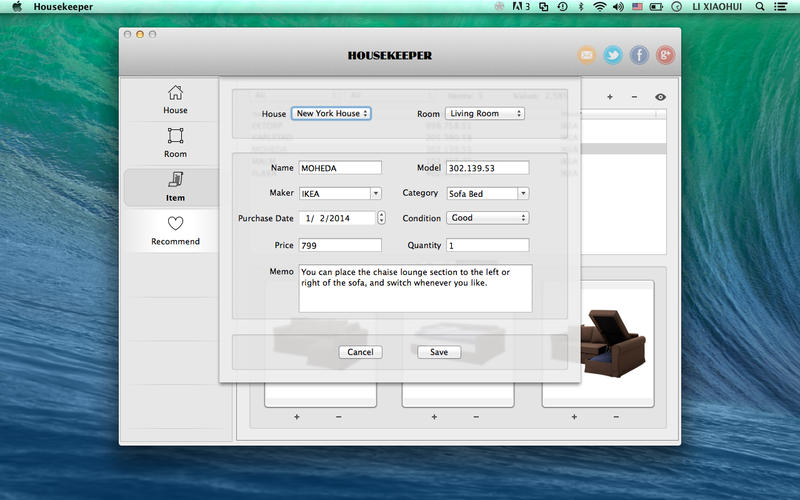This screenshot has height=500, width=800.
Task: Toggle the eye visibility icon
Action: (x=660, y=97)
